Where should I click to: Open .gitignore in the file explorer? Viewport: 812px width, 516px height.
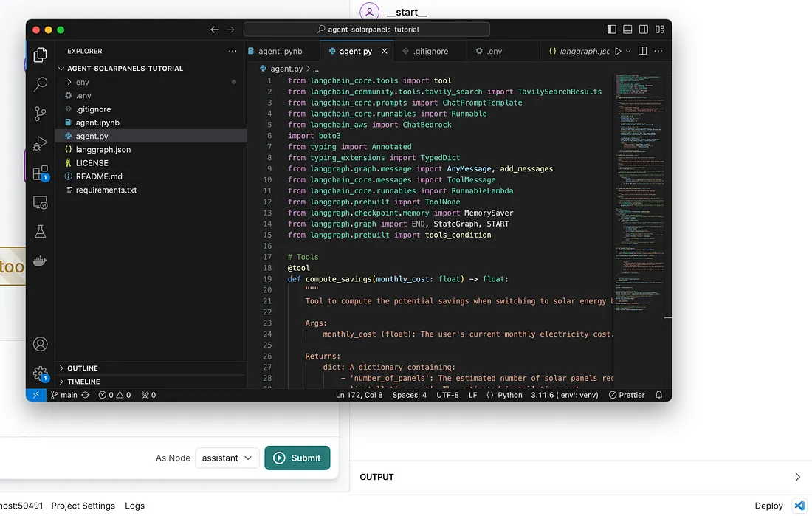(x=151, y=109)
